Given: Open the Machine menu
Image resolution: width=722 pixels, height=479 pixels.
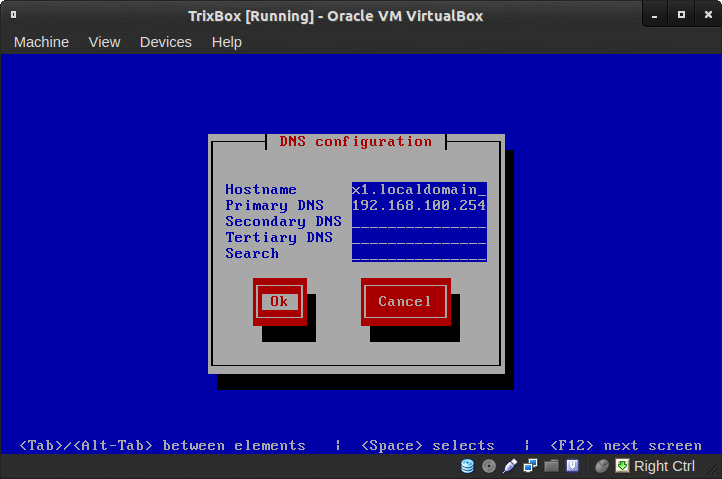Looking at the screenshot, I should [41, 42].
